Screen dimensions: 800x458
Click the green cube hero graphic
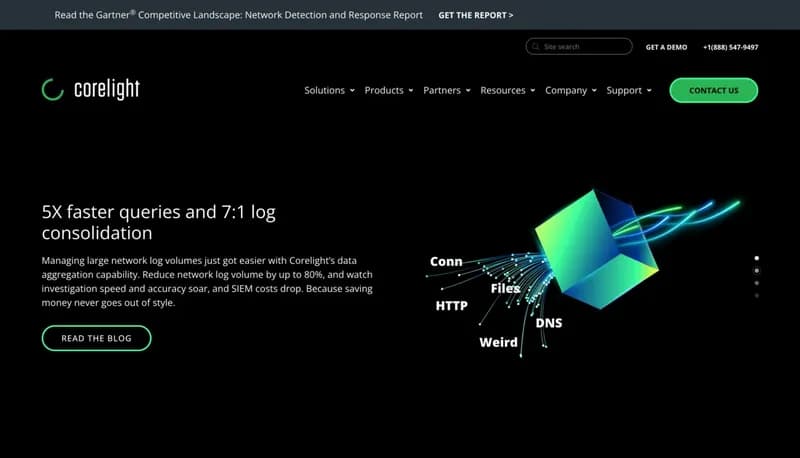click(x=596, y=250)
